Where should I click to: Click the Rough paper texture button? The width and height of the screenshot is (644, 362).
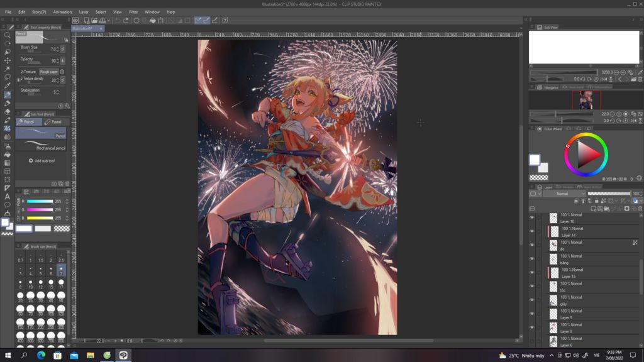49,72
